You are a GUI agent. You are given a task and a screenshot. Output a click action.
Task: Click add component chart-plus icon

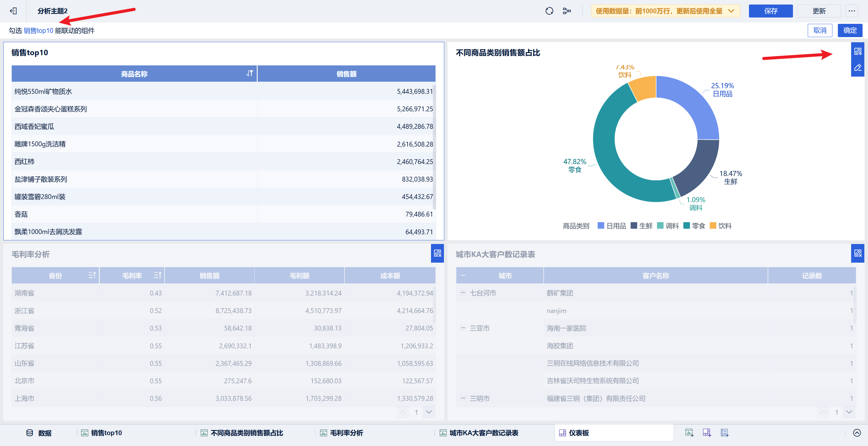point(689,432)
